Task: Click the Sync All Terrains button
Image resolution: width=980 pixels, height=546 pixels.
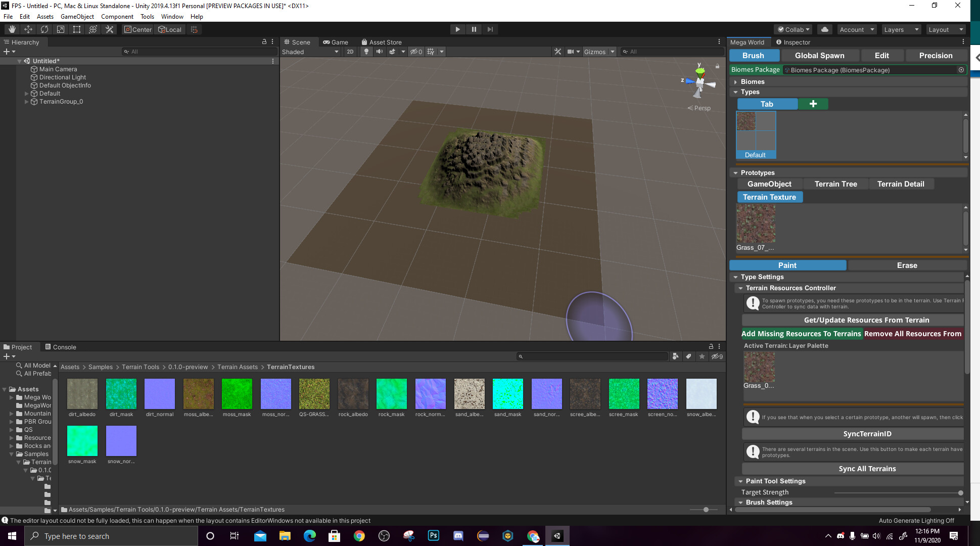Action: click(867, 469)
